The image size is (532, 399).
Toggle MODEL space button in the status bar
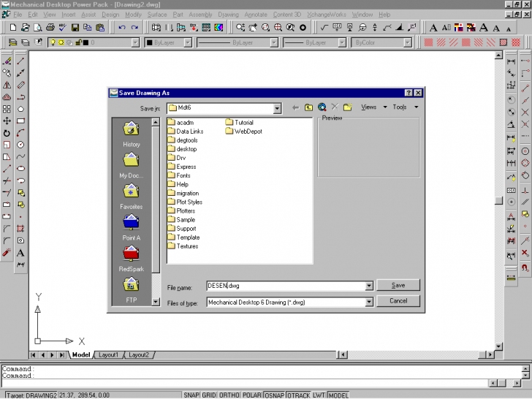[x=338, y=395]
